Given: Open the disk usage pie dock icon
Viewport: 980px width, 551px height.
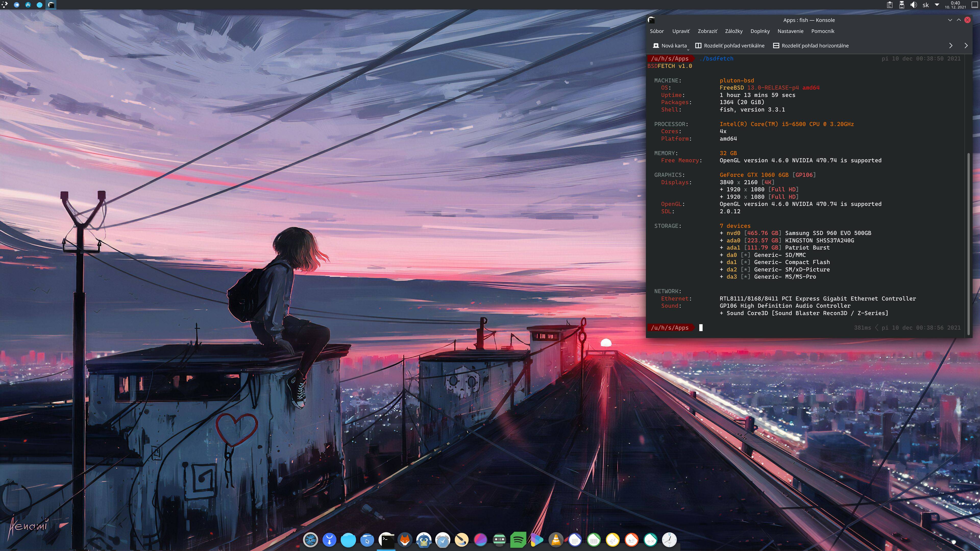Looking at the screenshot, I should tap(310, 540).
